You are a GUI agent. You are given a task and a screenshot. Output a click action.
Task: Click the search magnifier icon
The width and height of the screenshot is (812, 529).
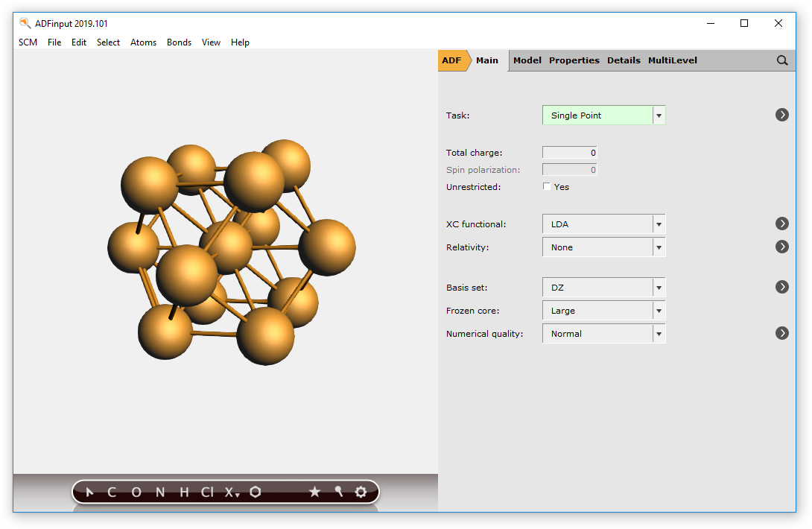pos(781,60)
